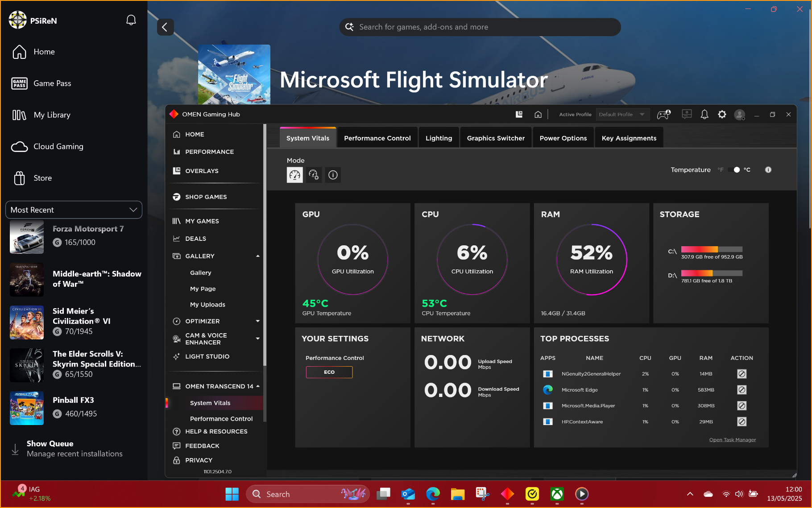Switch to the Performance Control tab
Viewport: 812px width, 508px height.
click(377, 138)
